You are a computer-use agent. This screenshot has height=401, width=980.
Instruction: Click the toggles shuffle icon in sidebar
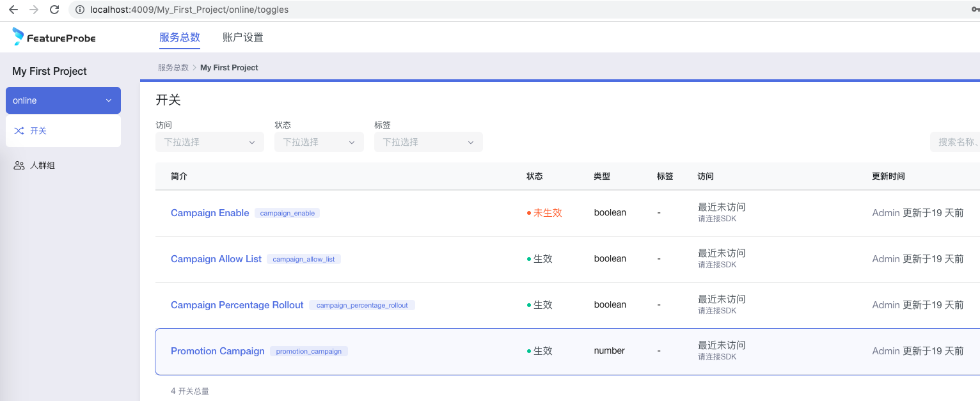19,131
